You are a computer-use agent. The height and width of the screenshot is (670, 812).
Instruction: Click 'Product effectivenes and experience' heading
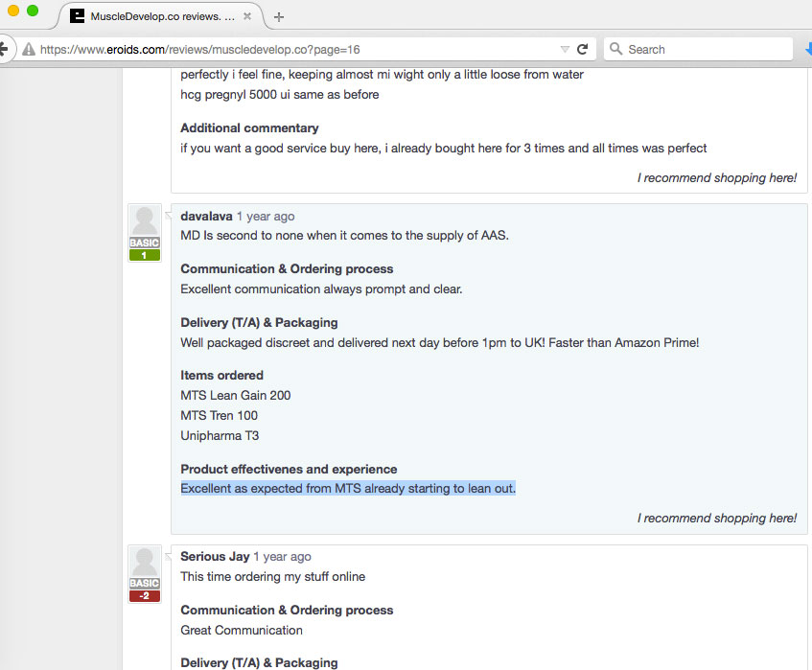289,469
